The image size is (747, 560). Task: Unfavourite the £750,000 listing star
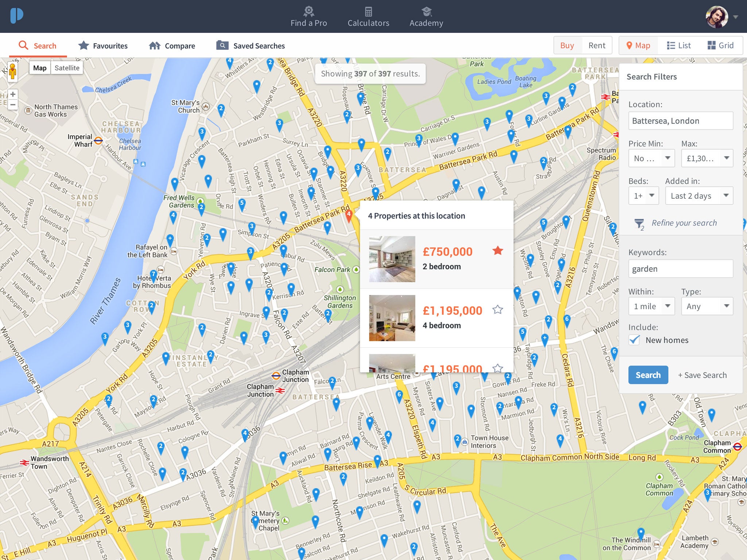pyautogui.click(x=498, y=251)
